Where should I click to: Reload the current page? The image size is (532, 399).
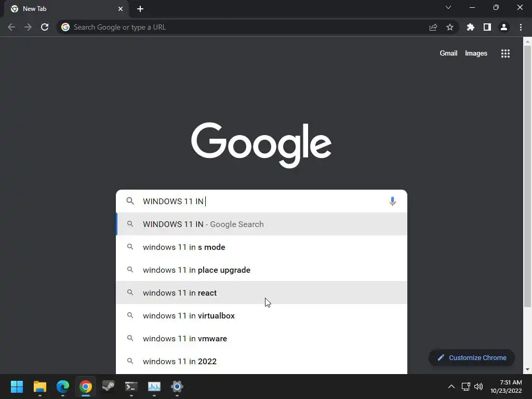coord(45,27)
